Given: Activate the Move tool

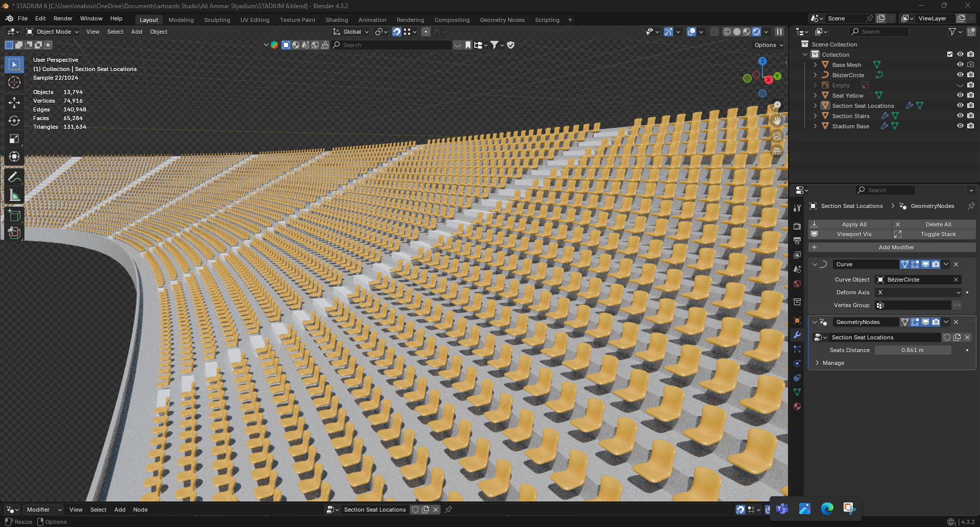Looking at the screenshot, I should point(14,103).
